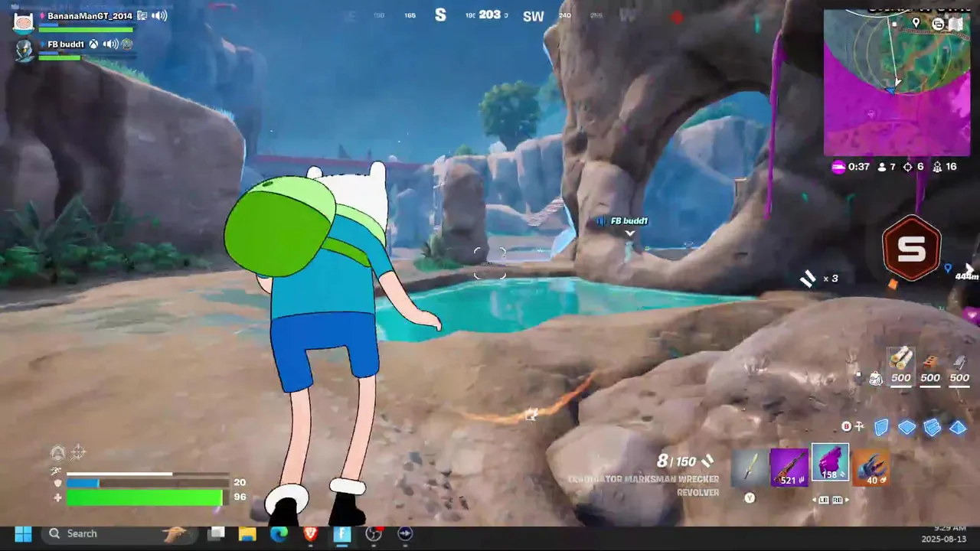Select the stairs build piece
Image resolution: width=980 pixels, height=551 pixels.
[x=932, y=427]
